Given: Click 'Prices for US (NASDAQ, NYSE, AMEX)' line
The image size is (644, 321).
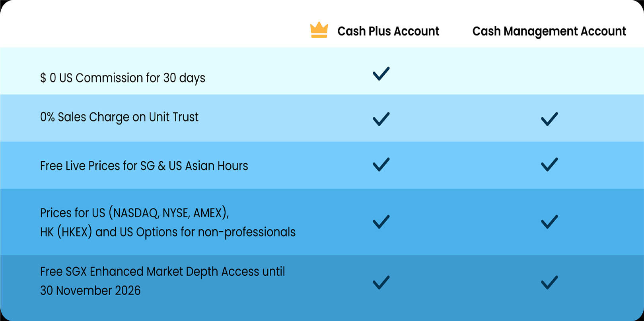Looking at the screenshot, I should point(134,213).
